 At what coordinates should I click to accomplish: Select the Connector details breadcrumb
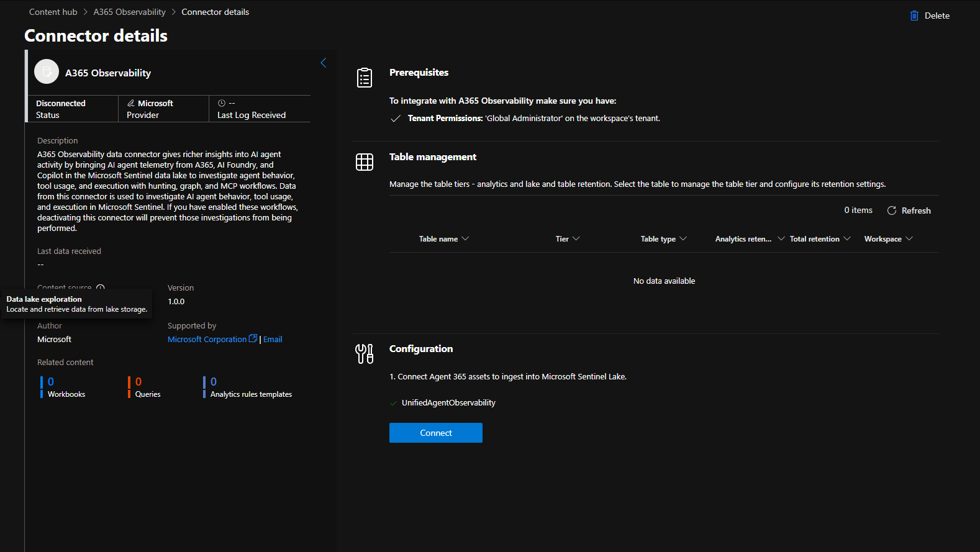click(x=216, y=12)
